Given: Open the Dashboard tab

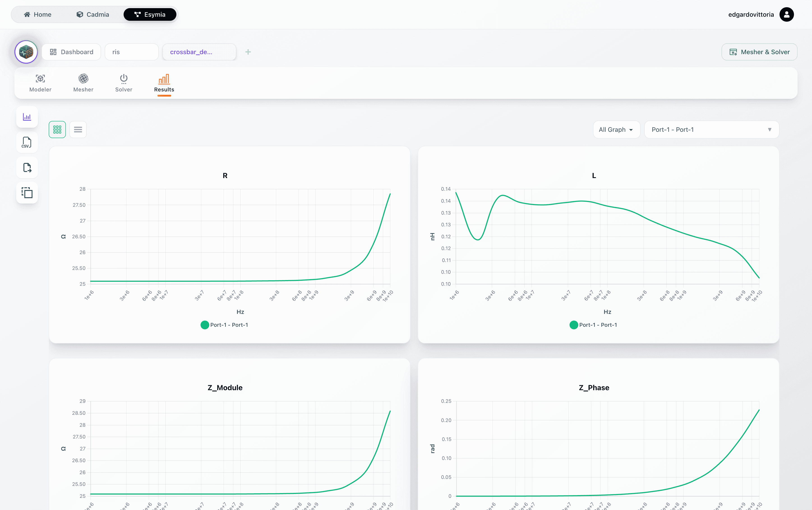Looking at the screenshot, I should (x=72, y=52).
